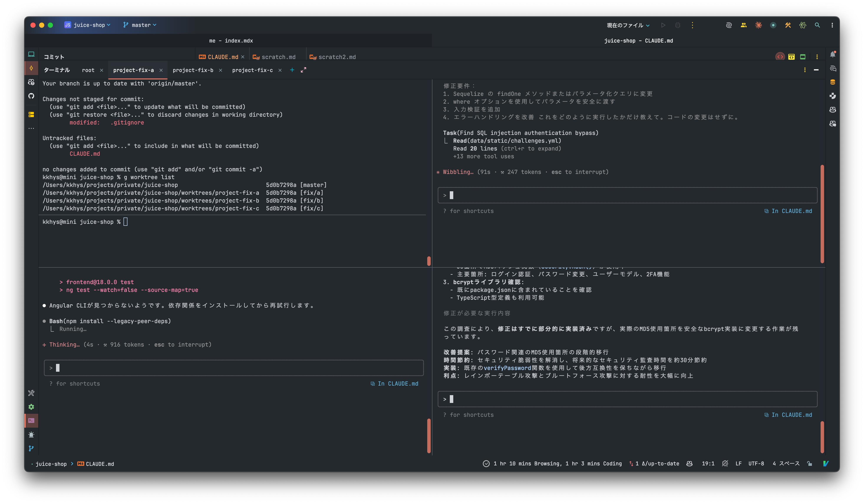
Task: Open the juice-shop project dropdown
Action: [x=87, y=25]
